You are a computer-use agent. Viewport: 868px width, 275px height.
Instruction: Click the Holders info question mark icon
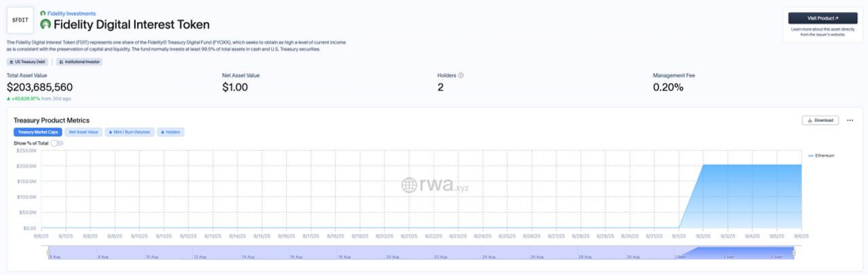(x=461, y=76)
